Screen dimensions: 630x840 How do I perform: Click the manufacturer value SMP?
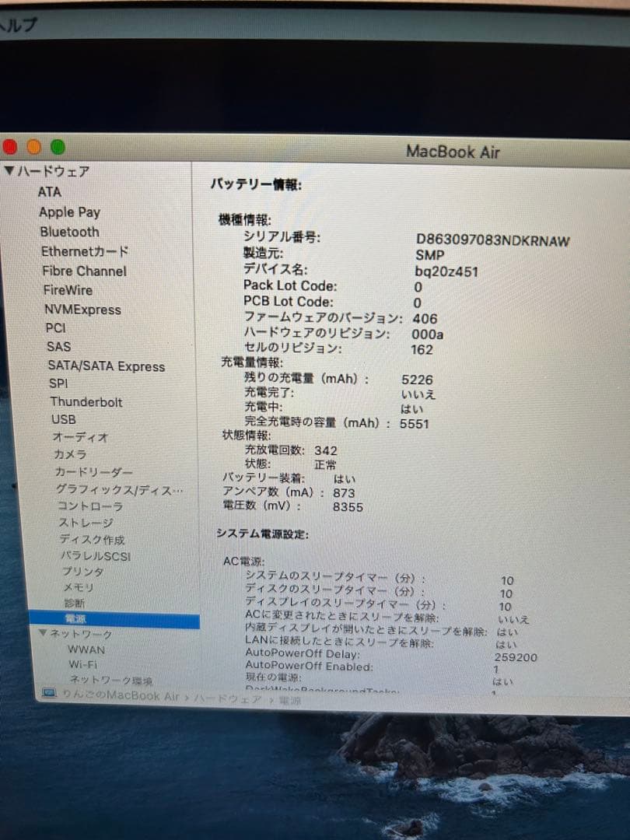pos(429,256)
